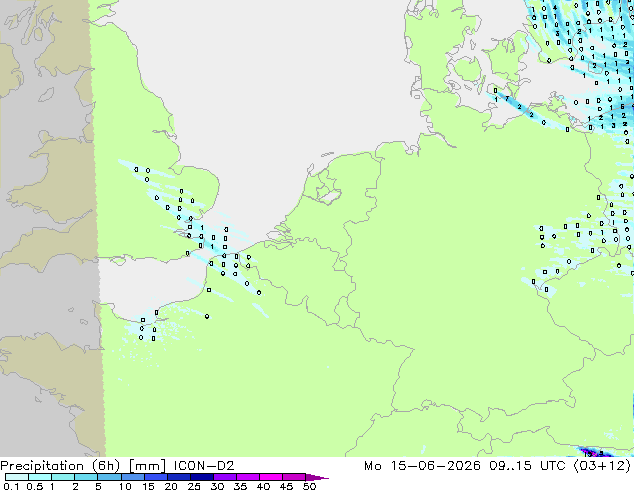The width and height of the screenshot is (634, 490).
Task: Select the lightest 0.1 mm legend swatch
Action: coord(17,477)
